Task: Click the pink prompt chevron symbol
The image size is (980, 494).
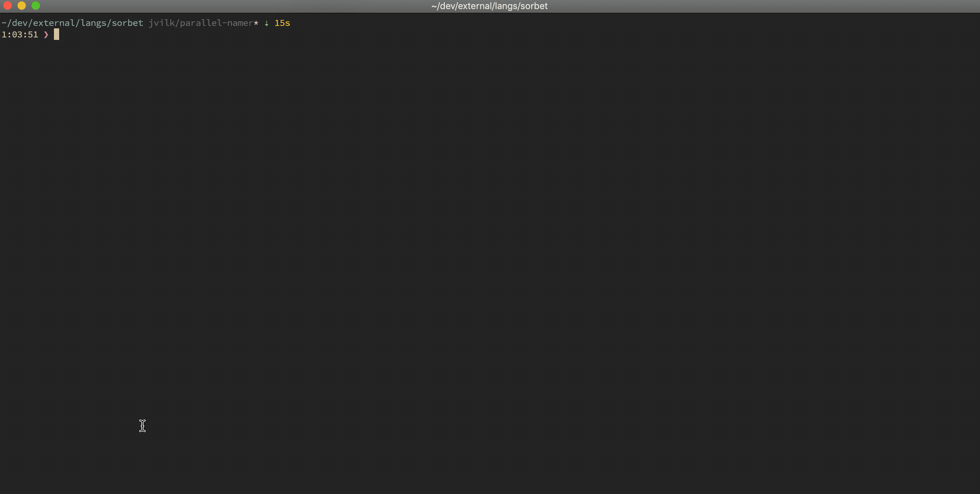Action: click(46, 35)
